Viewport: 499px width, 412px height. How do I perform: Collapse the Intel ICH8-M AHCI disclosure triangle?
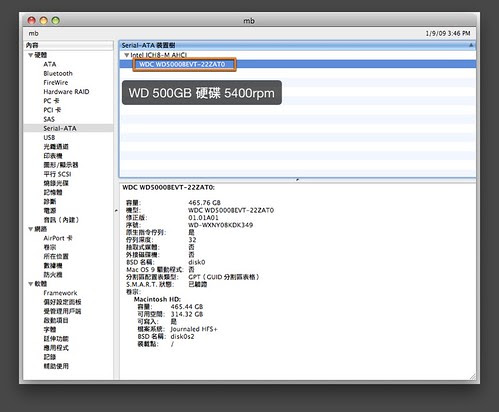click(127, 55)
